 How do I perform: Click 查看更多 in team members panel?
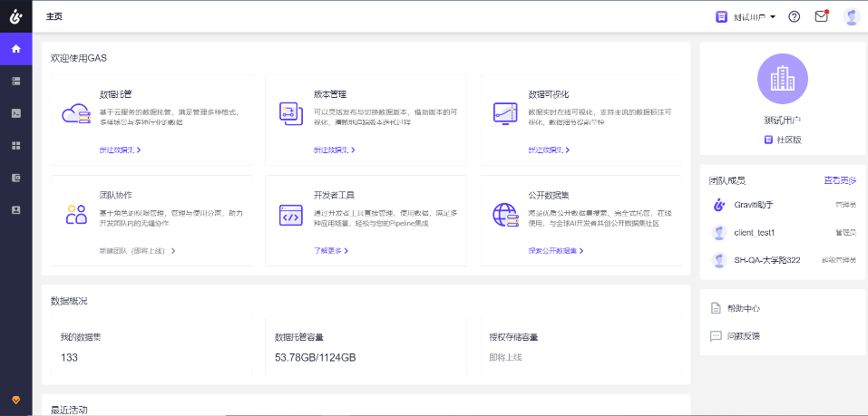pos(839,181)
